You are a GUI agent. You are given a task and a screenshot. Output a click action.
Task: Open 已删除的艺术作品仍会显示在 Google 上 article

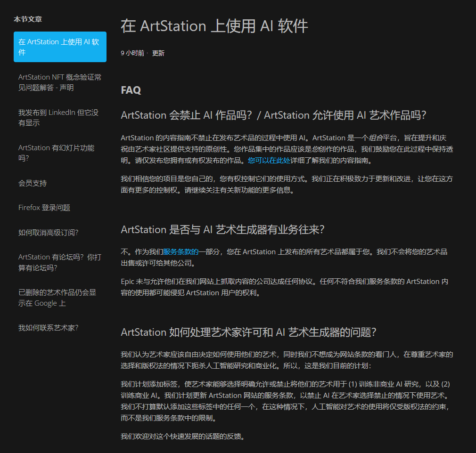click(x=57, y=298)
